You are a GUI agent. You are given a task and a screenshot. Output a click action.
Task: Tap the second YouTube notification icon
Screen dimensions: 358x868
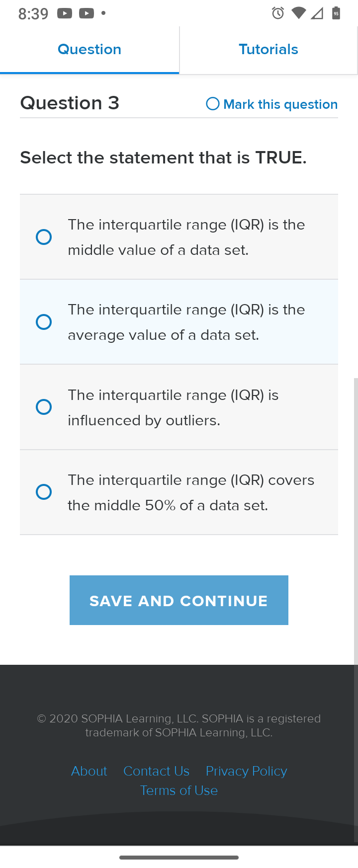87,13
